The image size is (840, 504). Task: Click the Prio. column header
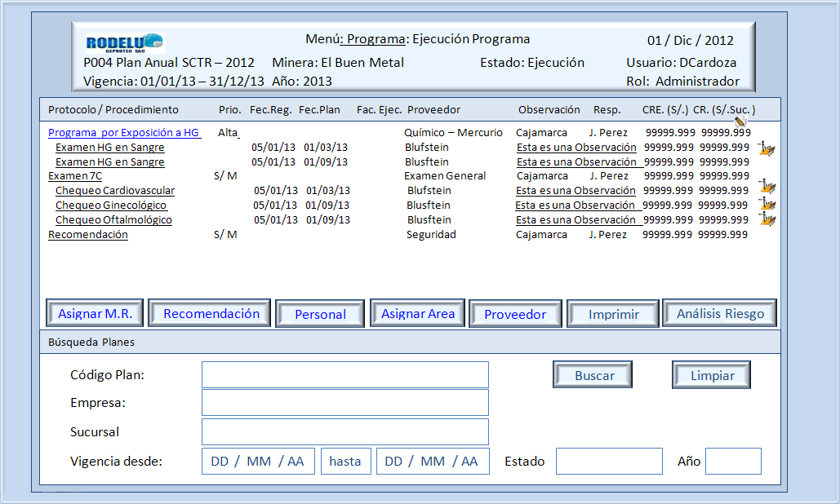pos(230,109)
